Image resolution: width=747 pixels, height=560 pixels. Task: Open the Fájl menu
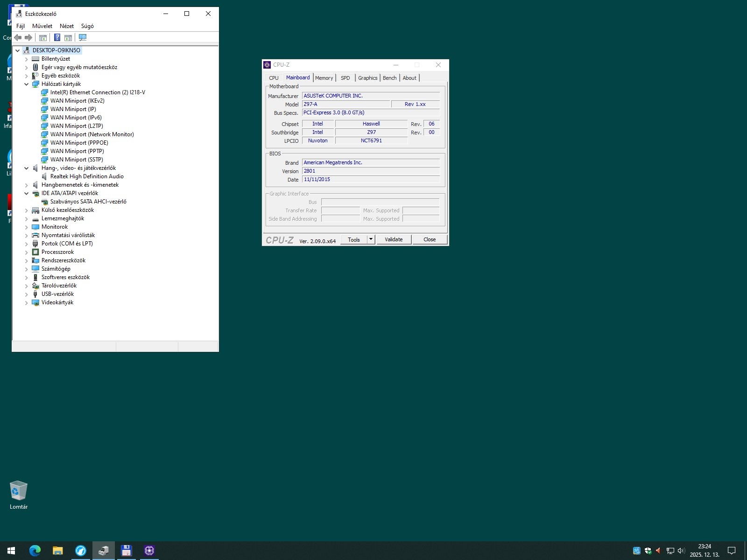pos(21,26)
